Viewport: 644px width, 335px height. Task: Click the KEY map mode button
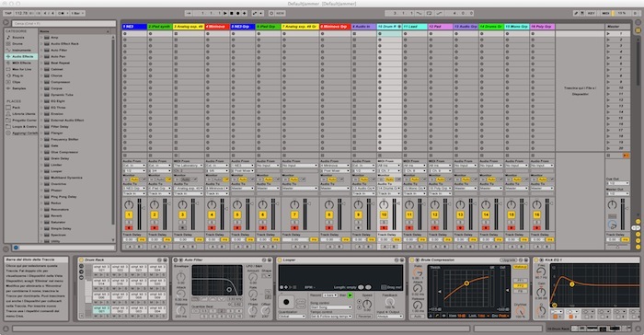point(591,13)
